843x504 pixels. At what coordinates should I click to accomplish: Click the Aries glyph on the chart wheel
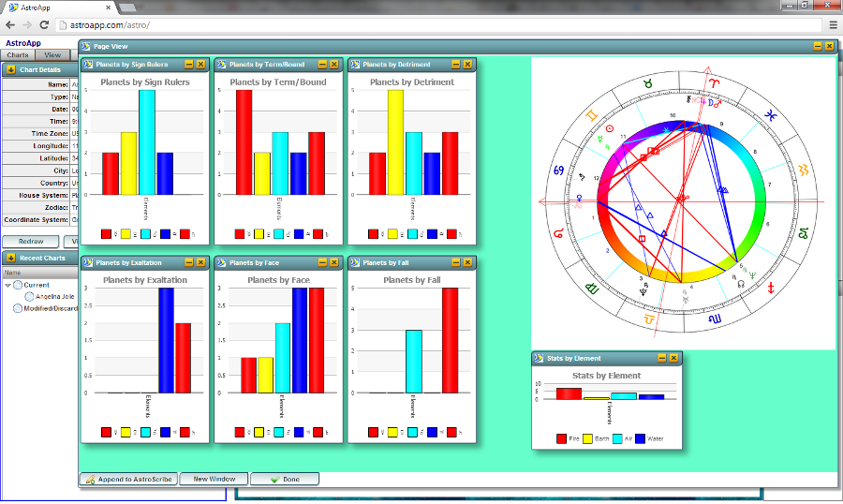[714, 83]
